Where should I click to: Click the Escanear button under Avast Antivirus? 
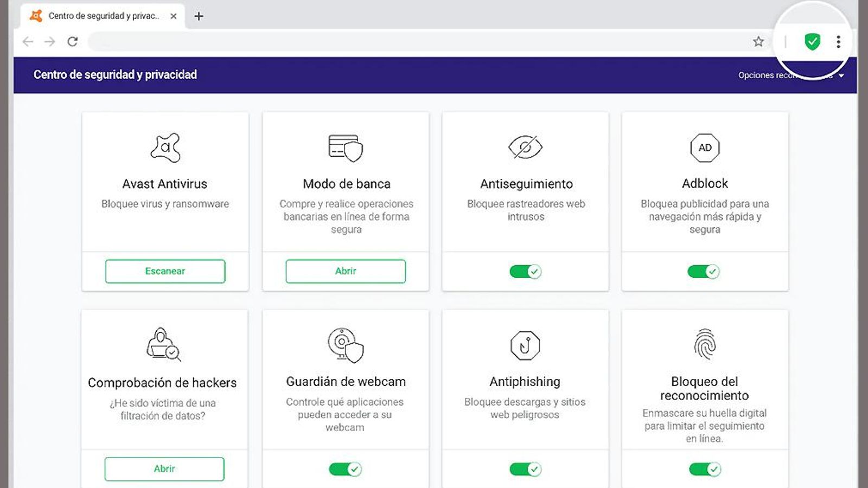164,271
